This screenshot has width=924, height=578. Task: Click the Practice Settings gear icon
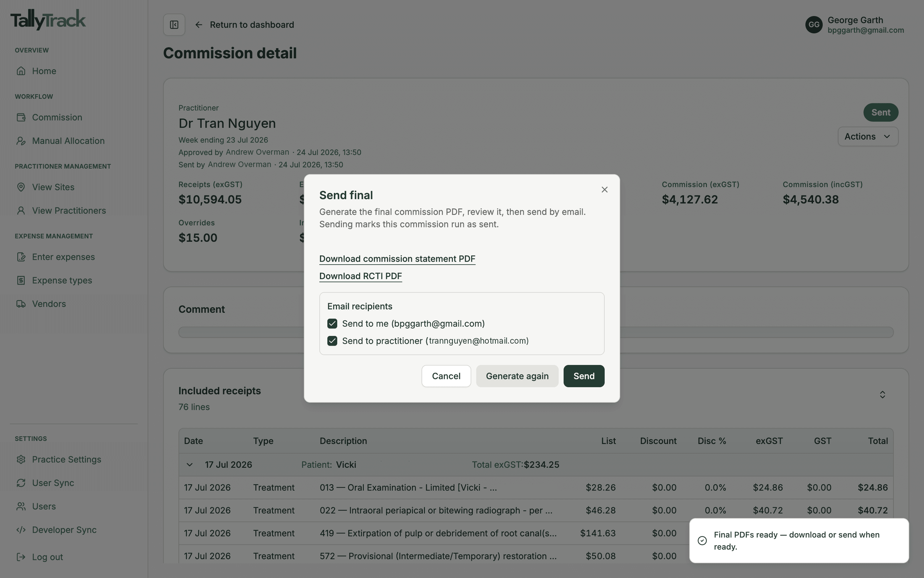(x=21, y=459)
